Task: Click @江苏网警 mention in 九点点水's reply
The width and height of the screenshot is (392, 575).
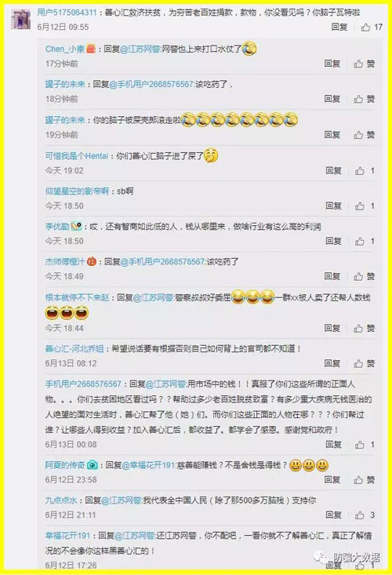Action: point(122,500)
